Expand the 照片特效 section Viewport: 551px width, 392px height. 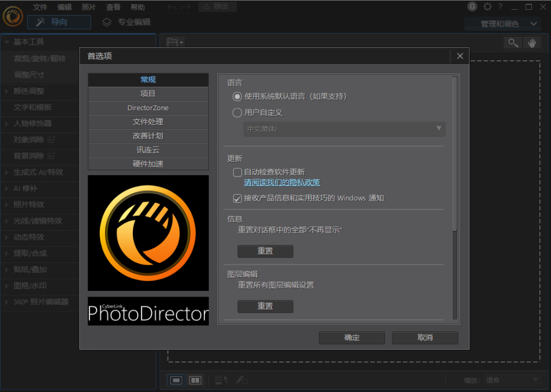[7, 205]
